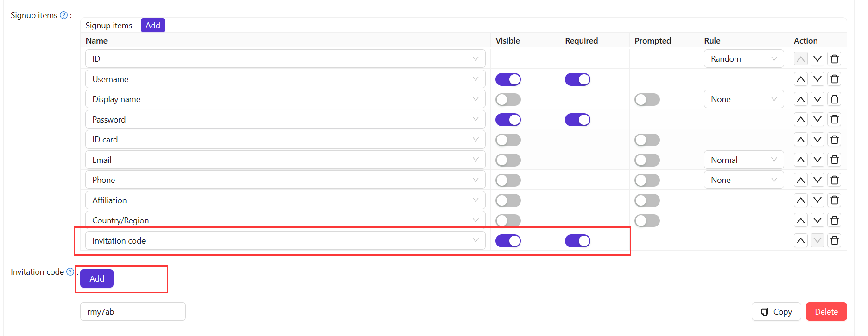This screenshot has height=336, width=868.
Task: Click the rmy7ab invitation code field
Action: (x=133, y=312)
